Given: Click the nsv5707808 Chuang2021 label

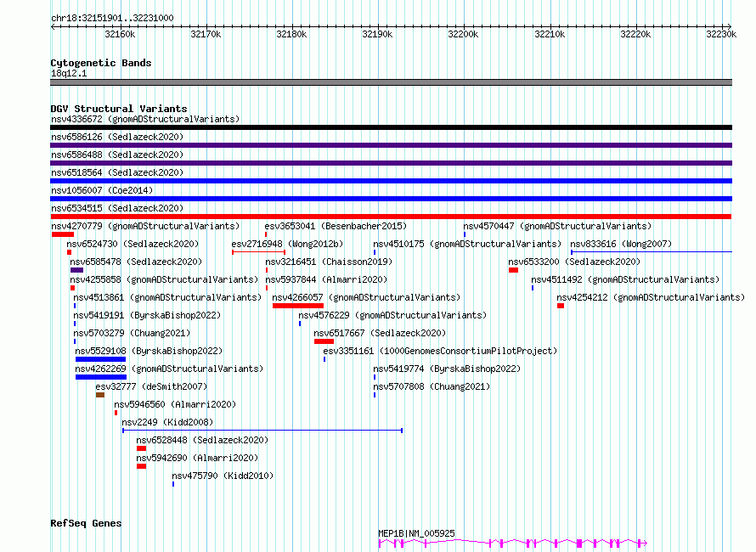Looking at the screenshot, I should pos(432,386).
